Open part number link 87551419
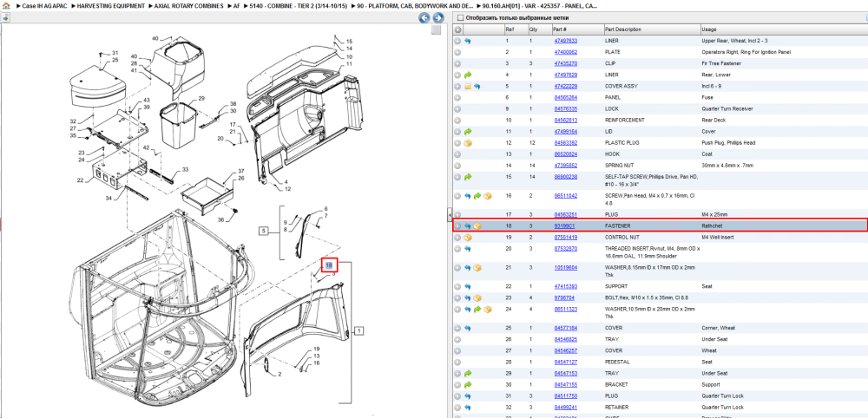This screenshot has height=418, width=868. click(566, 238)
